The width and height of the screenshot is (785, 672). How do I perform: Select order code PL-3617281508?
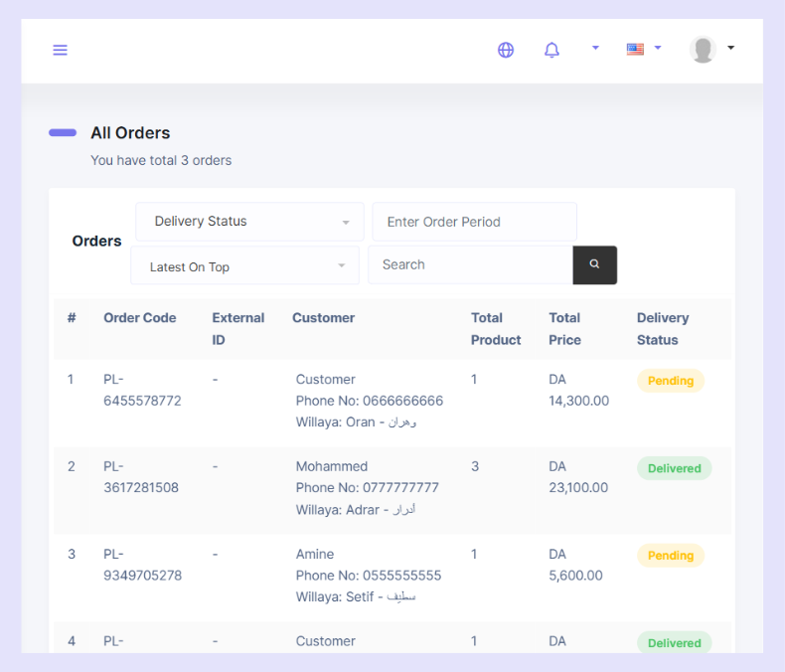coord(141,477)
